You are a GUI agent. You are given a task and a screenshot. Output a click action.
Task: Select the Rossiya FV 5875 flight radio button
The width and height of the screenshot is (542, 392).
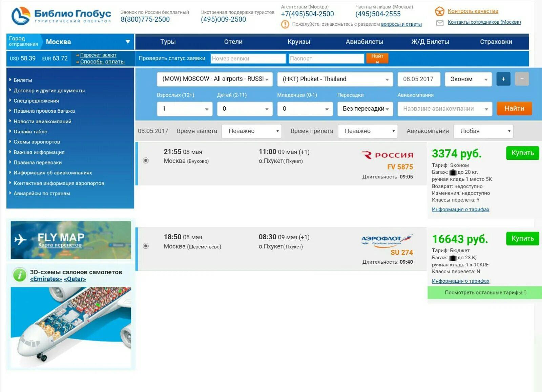[x=146, y=160]
